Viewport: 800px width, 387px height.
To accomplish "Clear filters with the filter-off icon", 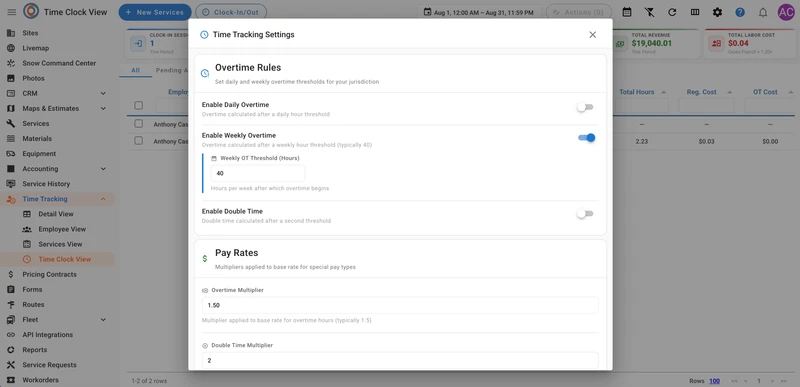I will [x=649, y=12].
